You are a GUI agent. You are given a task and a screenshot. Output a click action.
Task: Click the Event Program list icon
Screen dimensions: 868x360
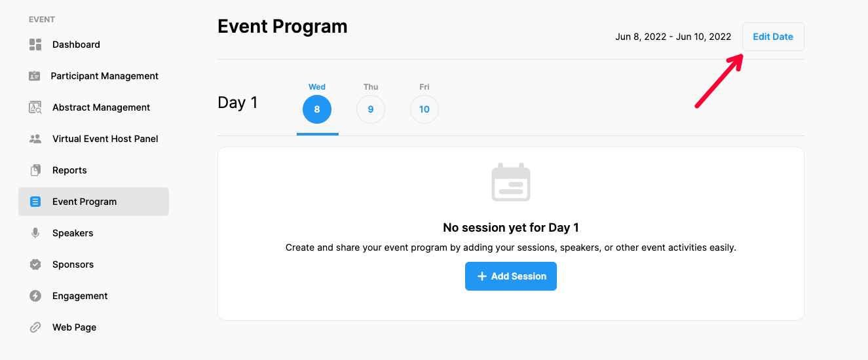click(x=35, y=202)
